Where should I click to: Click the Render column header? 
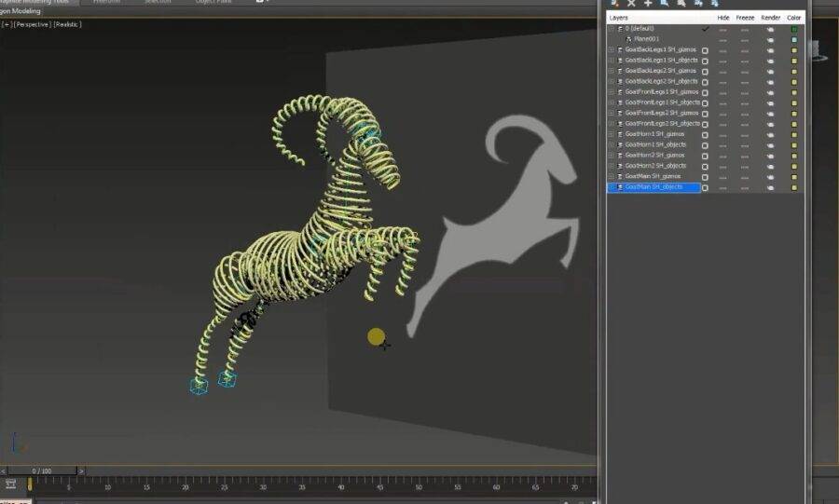(771, 18)
